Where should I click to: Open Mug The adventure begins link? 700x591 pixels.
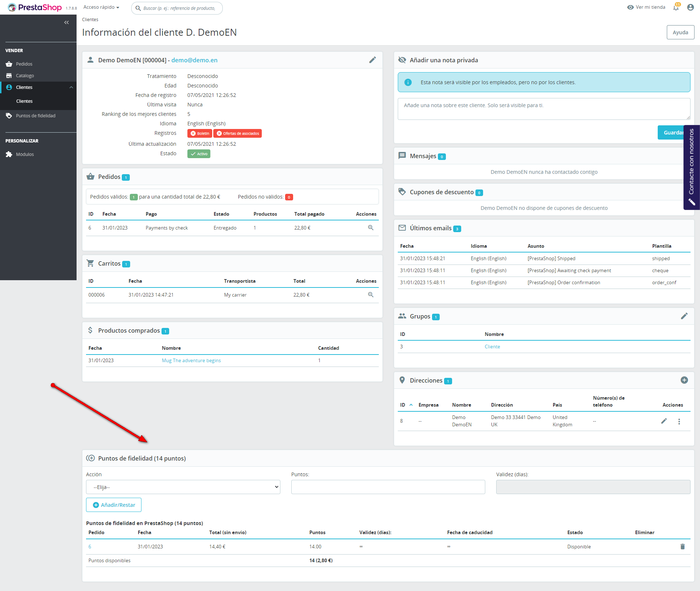pos(191,360)
